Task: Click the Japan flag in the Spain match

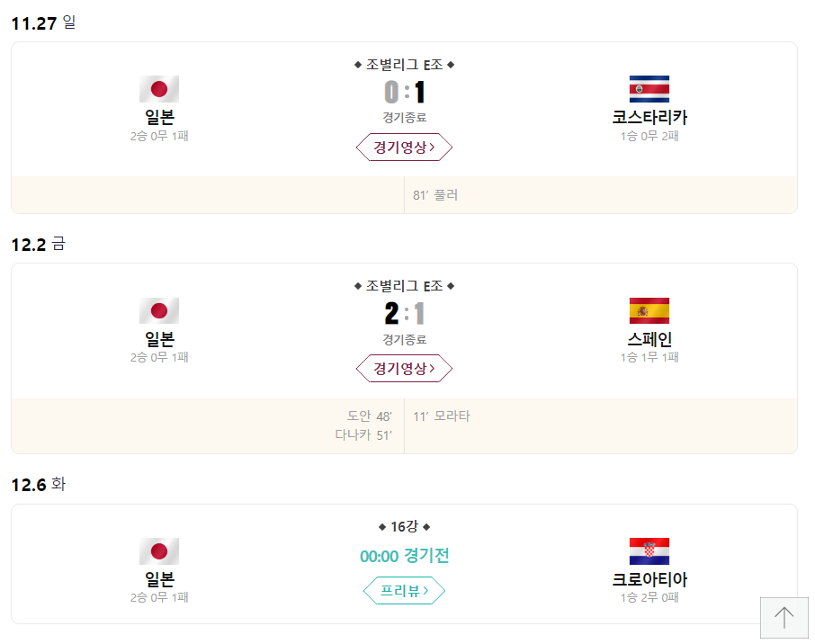Action: click(158, 309)
